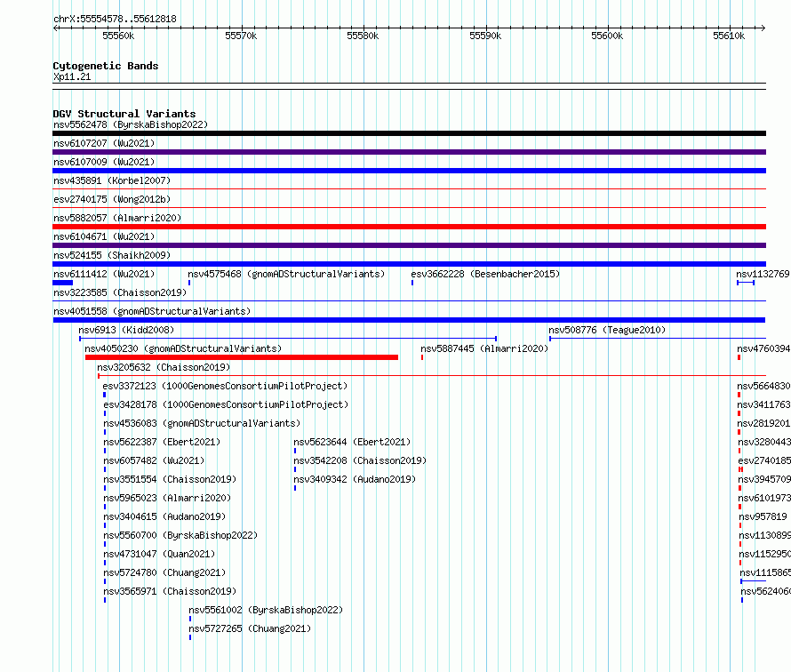Click the red nsv4050230 variant bar
791x672 pixels.
pyautogui.click(x=242, y=357)
